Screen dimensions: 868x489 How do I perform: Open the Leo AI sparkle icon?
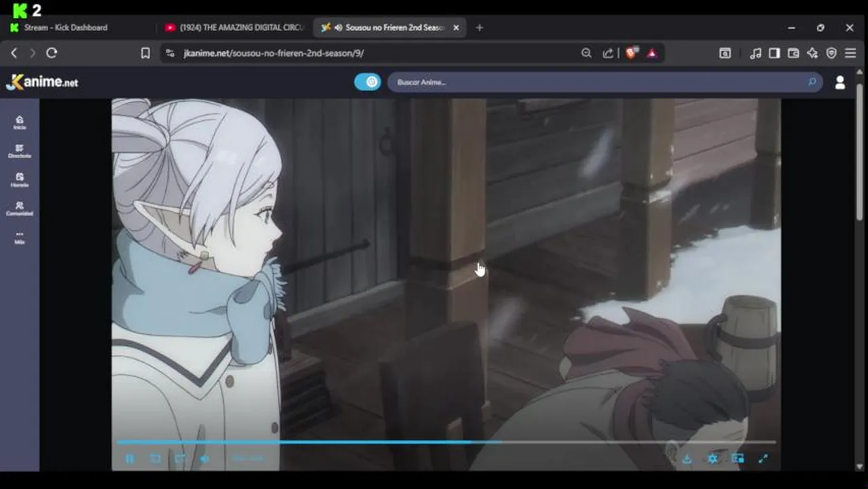coord(812,53)
